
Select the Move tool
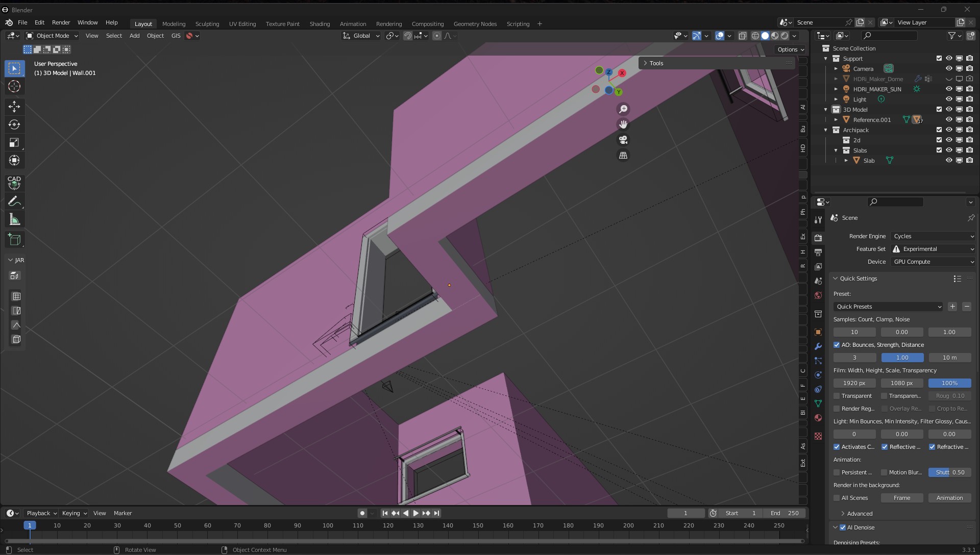coord(14,106)
